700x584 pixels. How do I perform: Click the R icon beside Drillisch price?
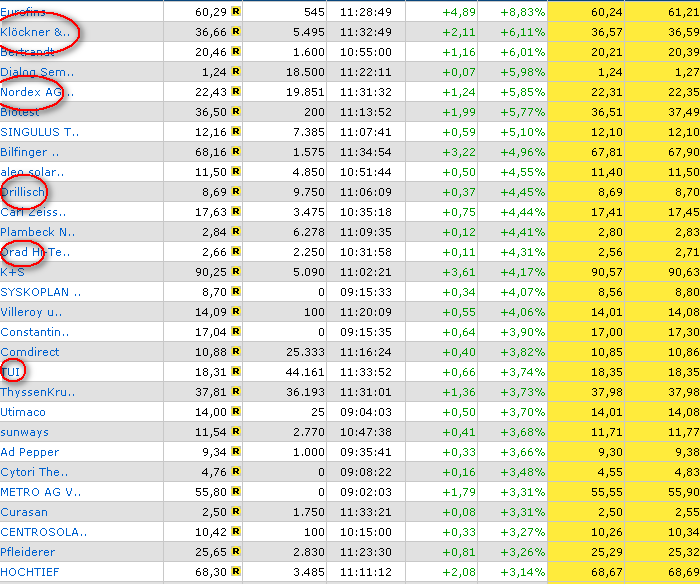236,192
